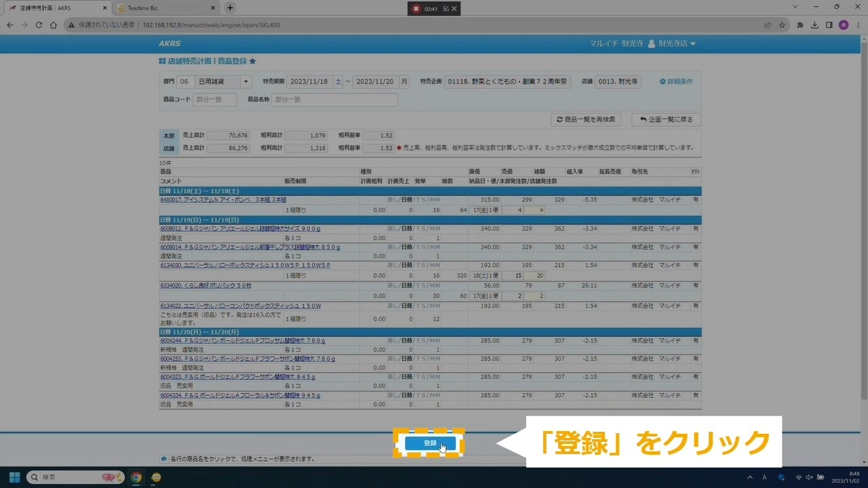Click the favorite star next to 商品登録
The width and height of the screenshot is (868, 488).
coord(252,61)
